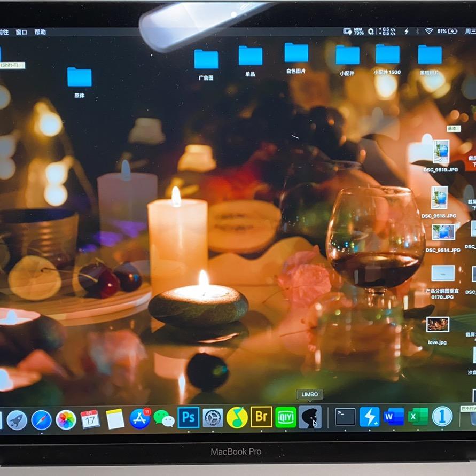
Task: Open the 帮助 menu in menu bar
Action: (x=40, y=32)
